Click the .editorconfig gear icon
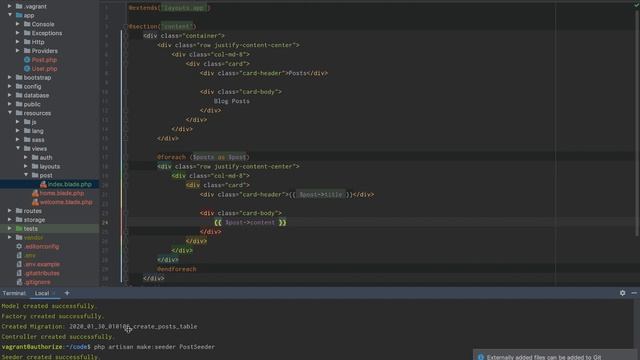 tap(19, 246)
